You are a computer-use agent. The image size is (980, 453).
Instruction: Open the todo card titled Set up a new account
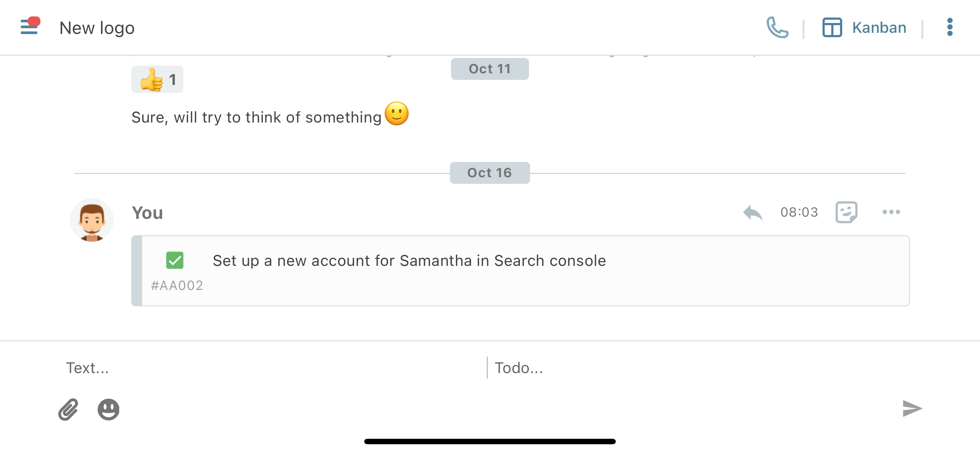coord(409,261)
